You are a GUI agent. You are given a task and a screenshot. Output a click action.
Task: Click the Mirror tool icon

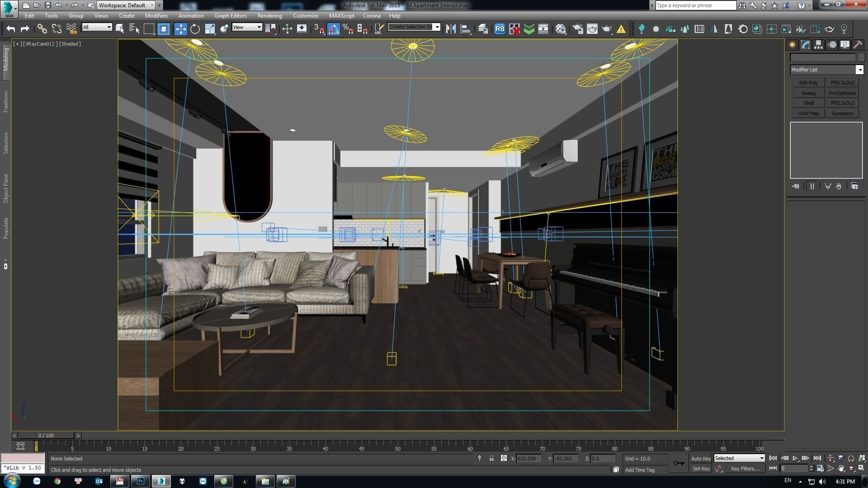[451, 29]
